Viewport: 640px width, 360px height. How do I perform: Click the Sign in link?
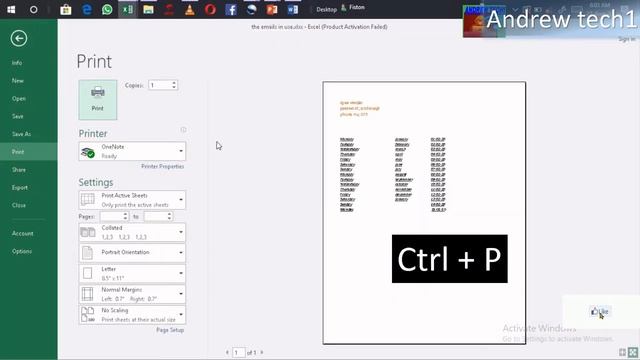(x=627, y=39)
